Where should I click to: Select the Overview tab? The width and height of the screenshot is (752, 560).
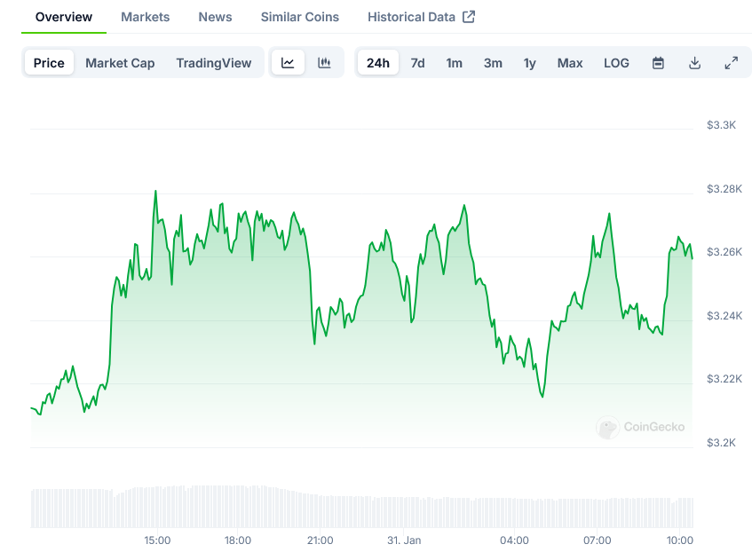[x=64, y=17]
